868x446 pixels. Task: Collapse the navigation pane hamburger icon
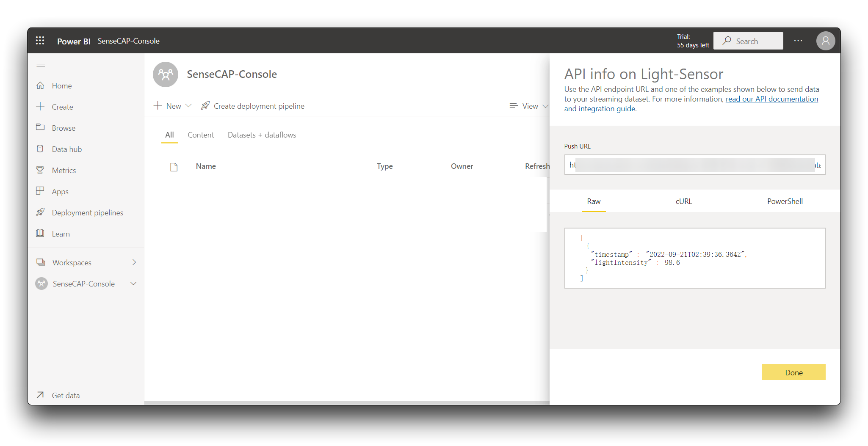coord(41,64)
